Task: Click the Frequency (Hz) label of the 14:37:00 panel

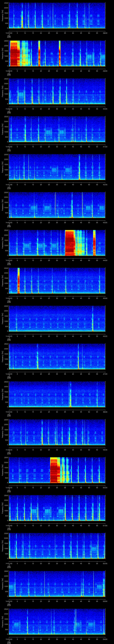Action: click(x=3, y=16)
